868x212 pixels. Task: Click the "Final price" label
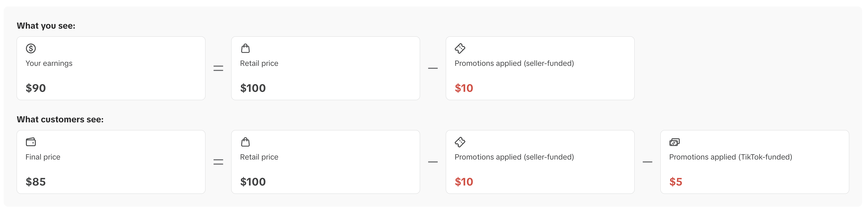click(43, 157)
